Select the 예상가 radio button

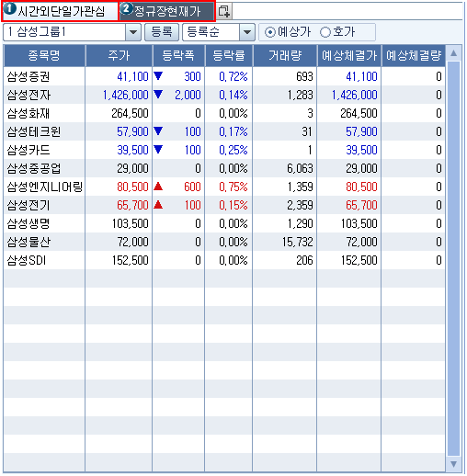click(x=269, y=32)
